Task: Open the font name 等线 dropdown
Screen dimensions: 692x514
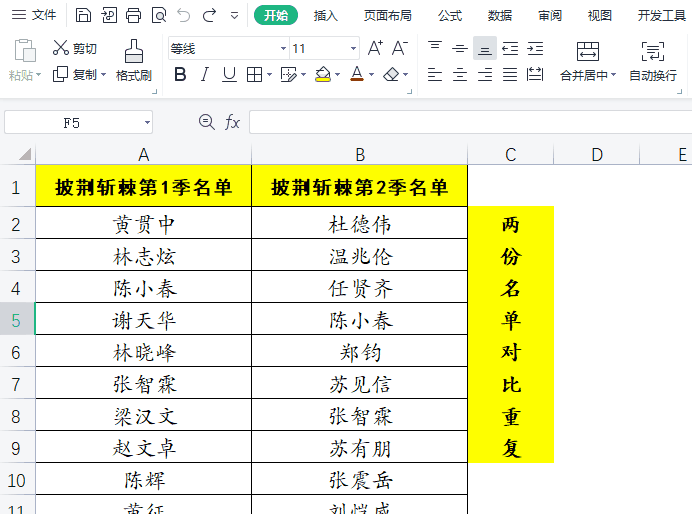Action: coord(283,49)
